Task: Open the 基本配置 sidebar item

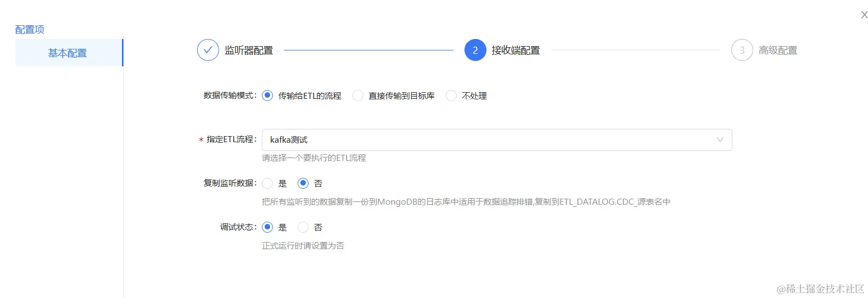Action: pyautogui.click(x=69, y=53)
